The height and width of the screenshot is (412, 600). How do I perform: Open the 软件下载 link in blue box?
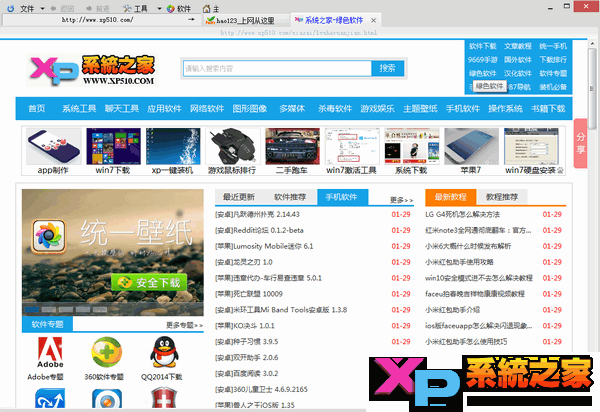[483, 46]
